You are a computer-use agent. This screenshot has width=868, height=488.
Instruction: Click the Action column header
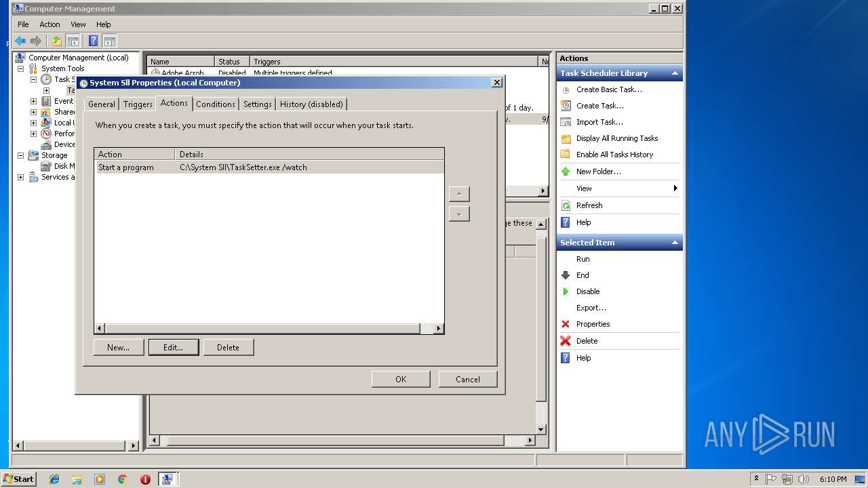tap(134, 154)
